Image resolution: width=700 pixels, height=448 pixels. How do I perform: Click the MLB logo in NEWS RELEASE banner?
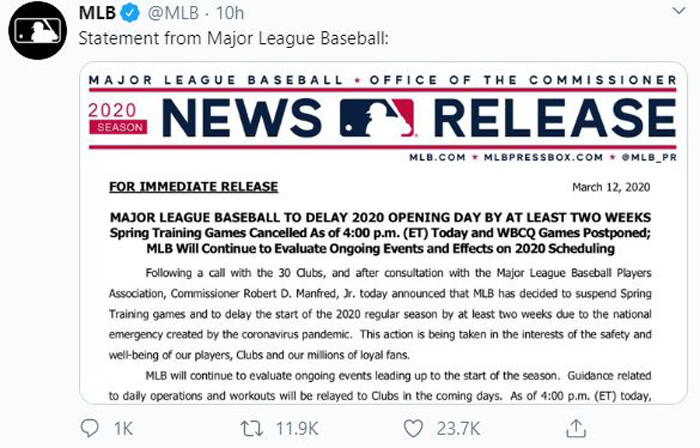(377, 118)
